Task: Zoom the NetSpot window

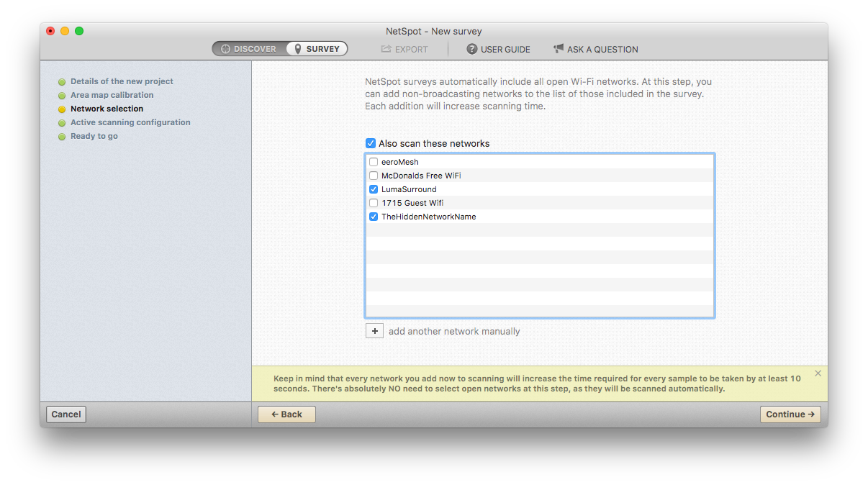Action: [79, 31]
